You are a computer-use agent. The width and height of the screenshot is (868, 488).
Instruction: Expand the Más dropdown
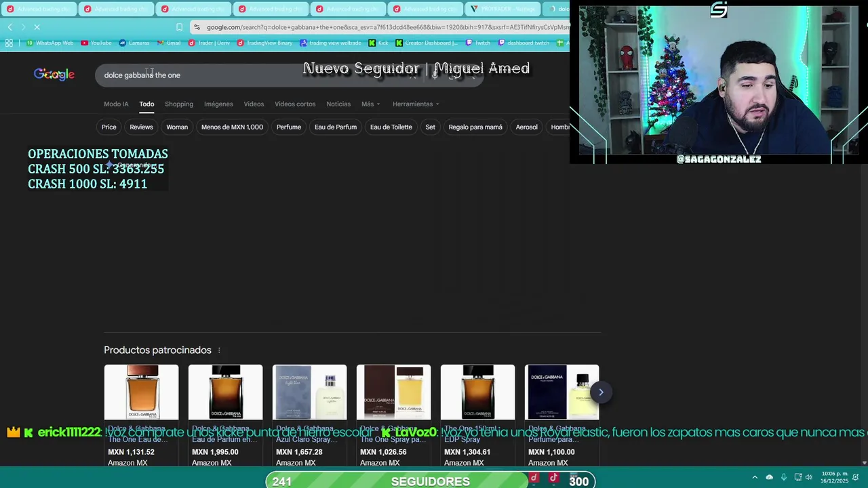(370, 104)
